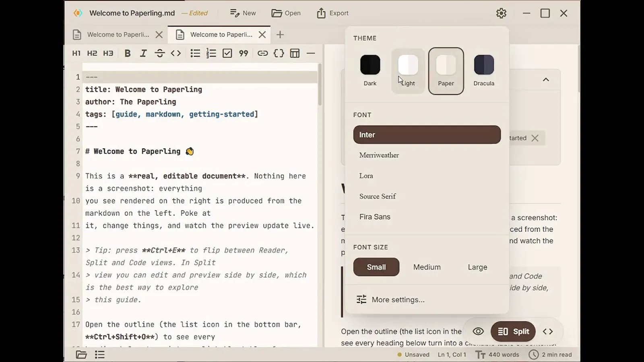This screenshot has height=362, width=644.
Task: Apply Heading 2 formatting
Action: pos(92,53)
